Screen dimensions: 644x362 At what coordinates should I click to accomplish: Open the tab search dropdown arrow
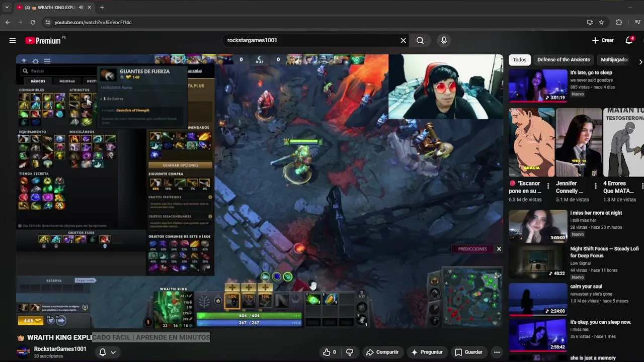7,7
